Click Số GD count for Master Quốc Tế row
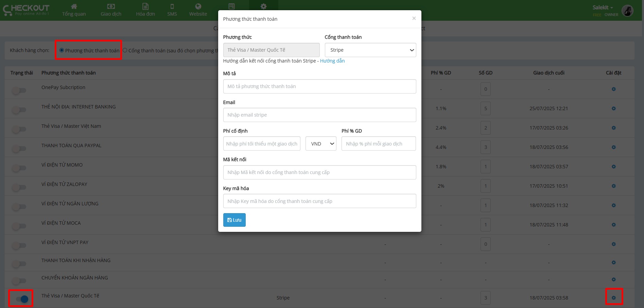 tap(486, 298)
